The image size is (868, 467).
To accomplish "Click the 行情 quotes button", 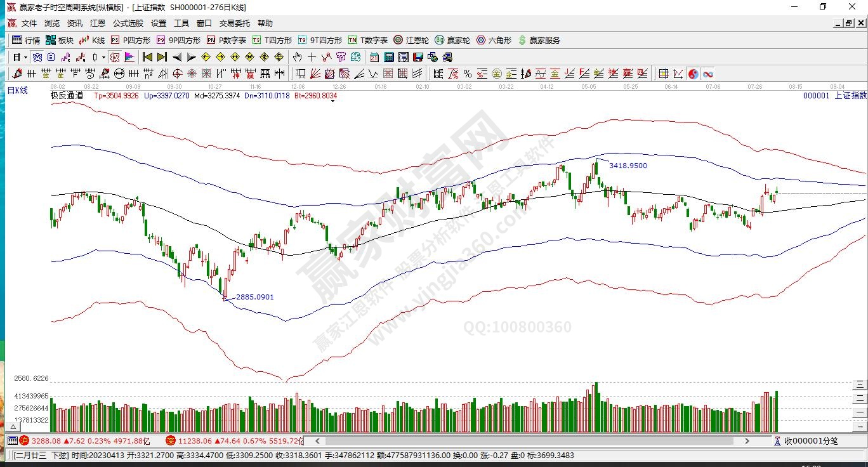I will (26, 40).
